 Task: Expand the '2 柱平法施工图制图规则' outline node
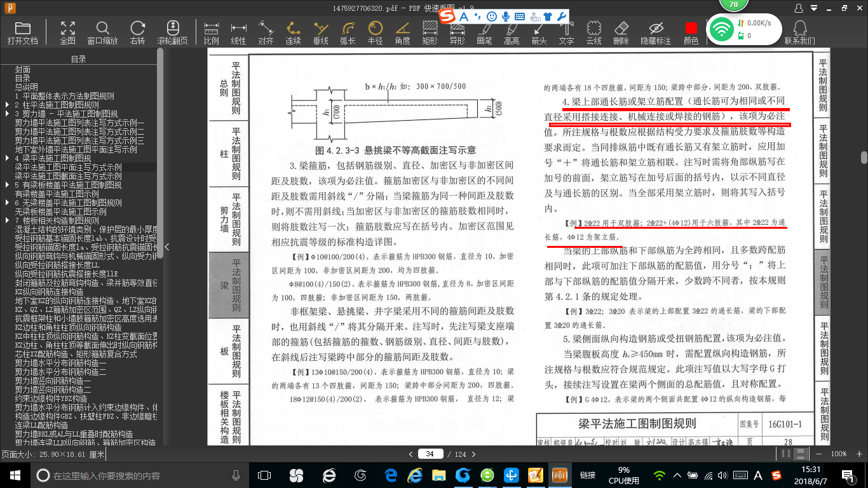pos(6,105)
